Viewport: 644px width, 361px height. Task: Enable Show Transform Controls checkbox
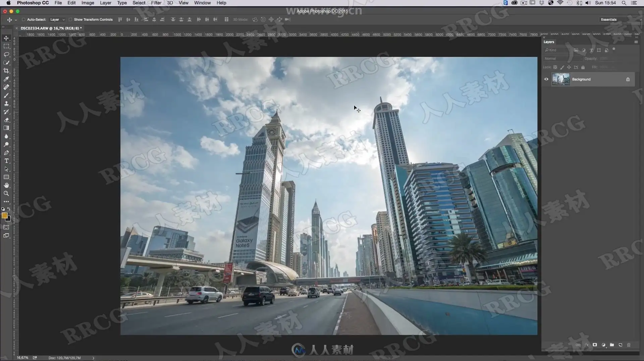(x=70, y=19)
